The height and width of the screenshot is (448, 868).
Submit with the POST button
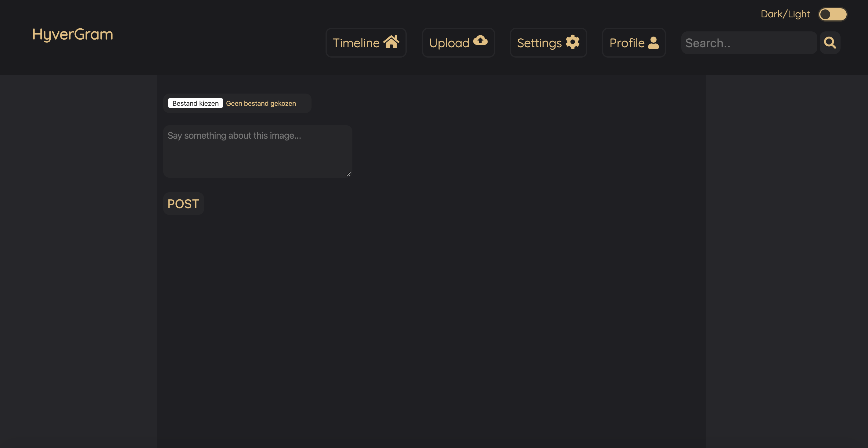pos(183,204)
